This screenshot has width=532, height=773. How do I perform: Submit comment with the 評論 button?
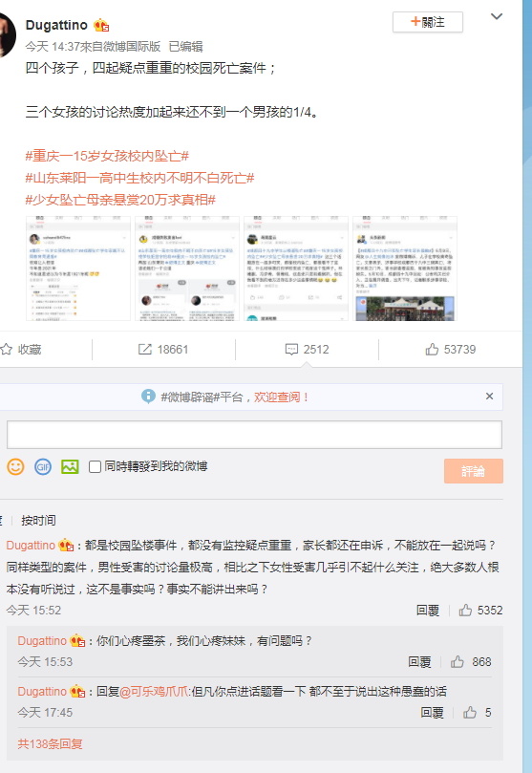tap(474, 471)
